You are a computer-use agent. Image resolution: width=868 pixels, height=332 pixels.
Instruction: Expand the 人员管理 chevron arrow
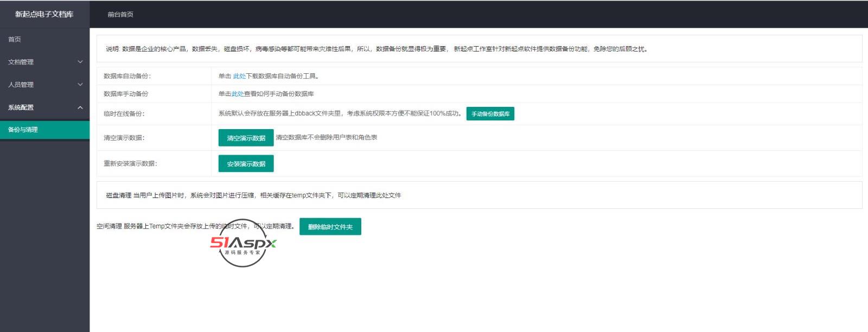click(80, 85)
